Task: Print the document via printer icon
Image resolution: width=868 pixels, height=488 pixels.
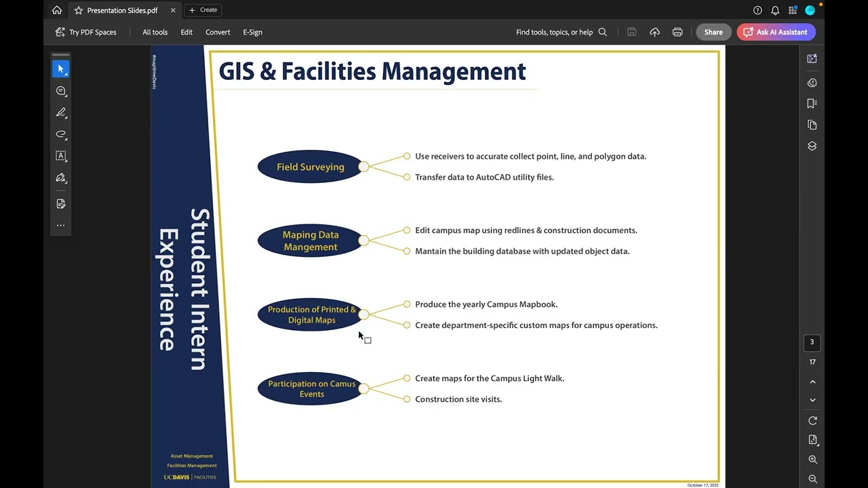Action: point(677,32)
